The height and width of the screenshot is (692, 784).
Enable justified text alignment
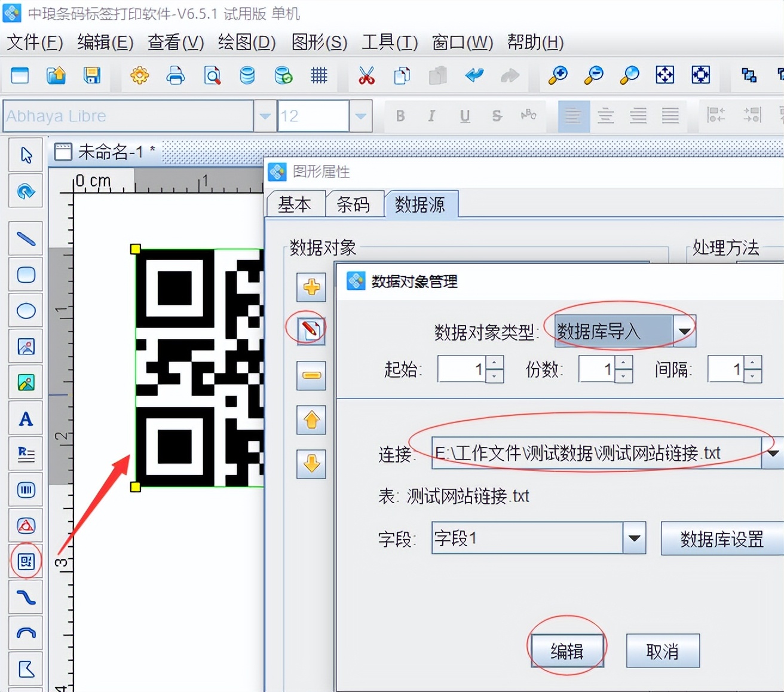[x=670, y=116]
